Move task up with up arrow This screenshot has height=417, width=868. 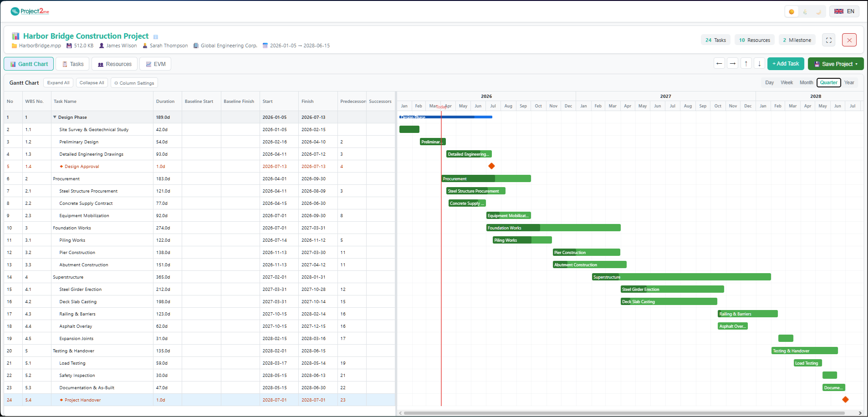coord(746,64)
